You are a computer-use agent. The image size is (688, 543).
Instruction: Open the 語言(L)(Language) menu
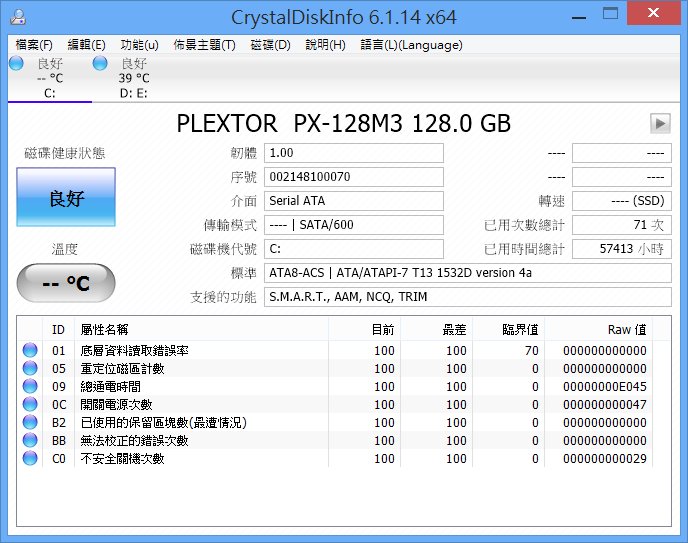click(x=412, y=45)
